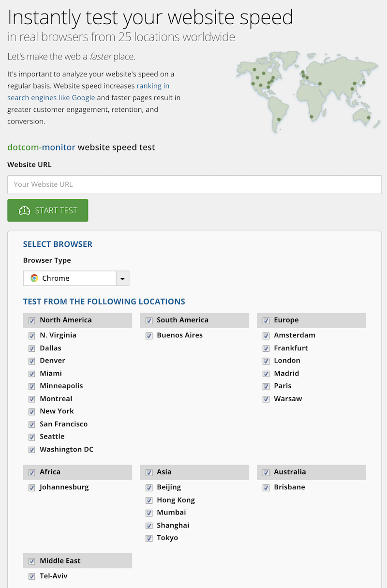Image resolution: width=387 pixels, height=588 pixels.
Task: Open the search engine ranking link
Action: point(88,91)
